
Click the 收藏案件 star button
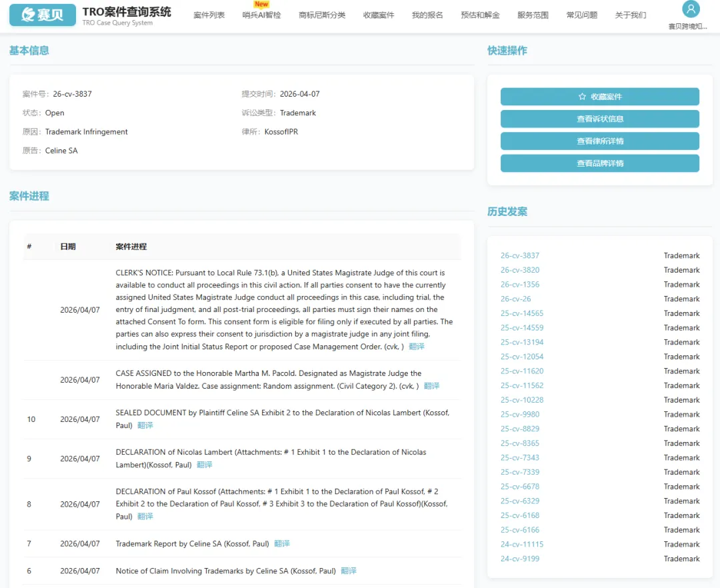[600, 97]
